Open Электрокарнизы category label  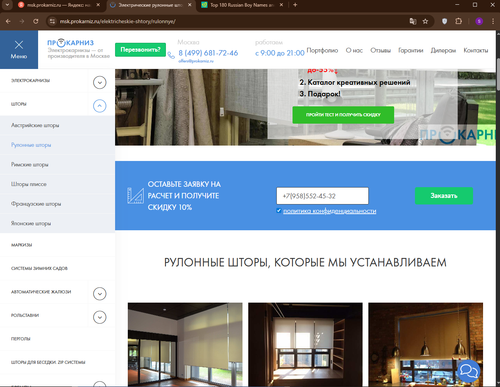30,80
